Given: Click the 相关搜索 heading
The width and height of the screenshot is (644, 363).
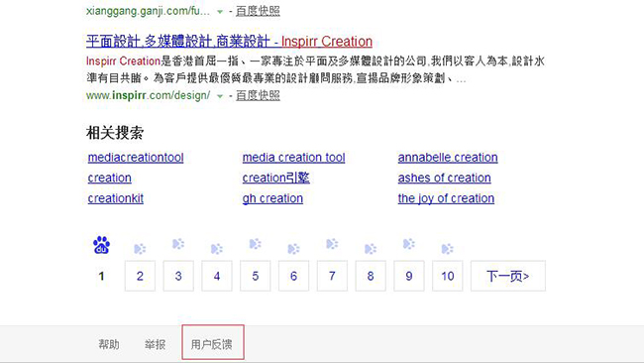Looking at the screenshot, I should point(115,133).
